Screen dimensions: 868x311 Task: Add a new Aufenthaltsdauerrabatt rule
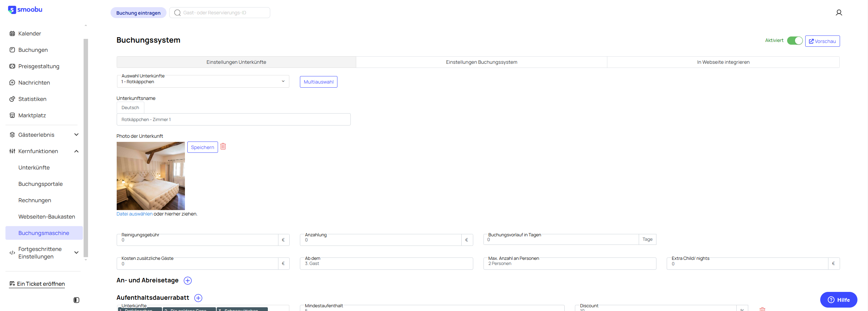(x=198, y=298)
